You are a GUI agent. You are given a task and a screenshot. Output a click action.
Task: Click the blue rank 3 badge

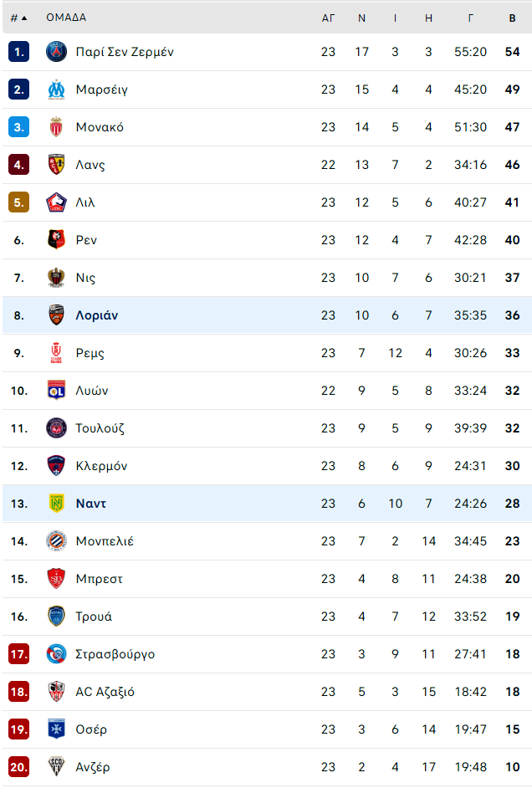pos(18,127)
